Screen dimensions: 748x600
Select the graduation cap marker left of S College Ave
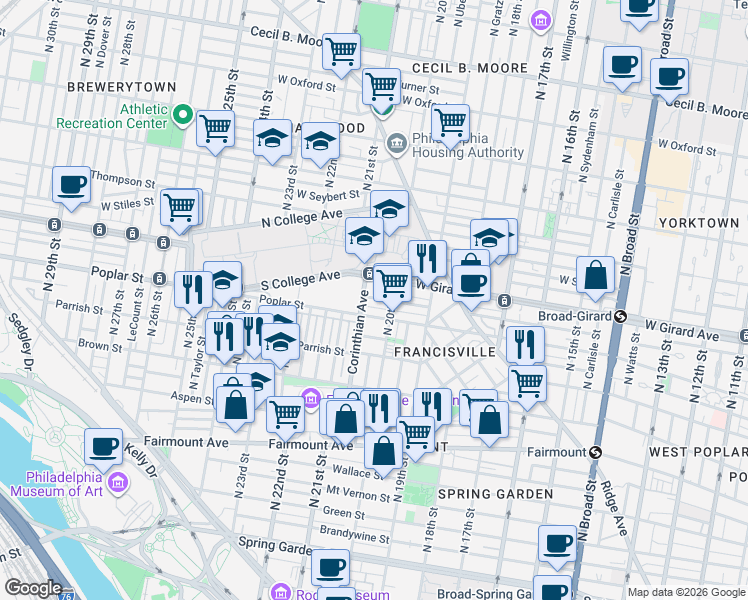(223, 280)
